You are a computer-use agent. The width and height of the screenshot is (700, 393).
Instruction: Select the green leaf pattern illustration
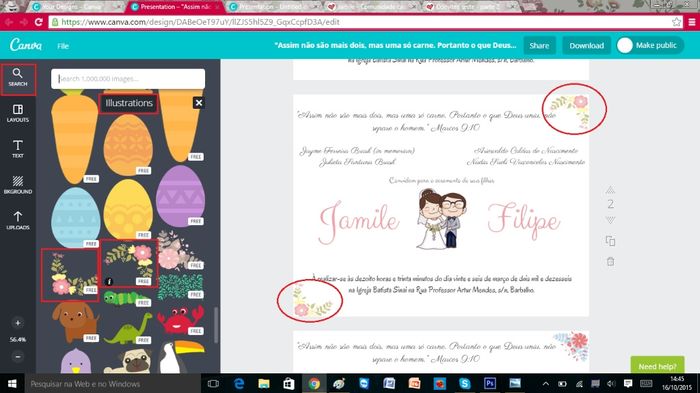coord(180,286)
